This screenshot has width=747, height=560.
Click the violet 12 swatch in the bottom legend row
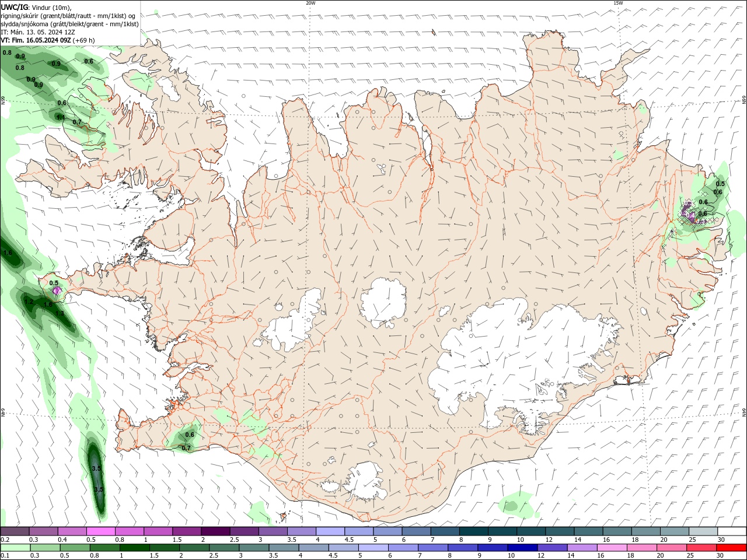tap(552, 548)
